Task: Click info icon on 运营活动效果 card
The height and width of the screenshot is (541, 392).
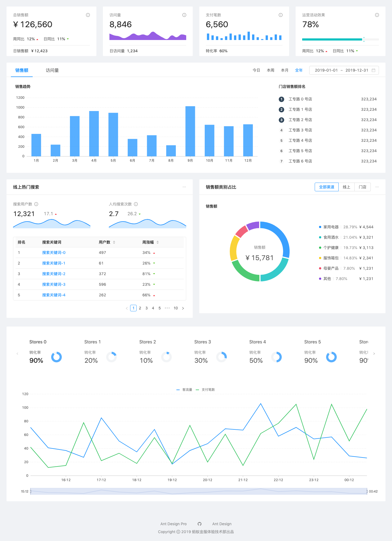Action: (377, 15)
